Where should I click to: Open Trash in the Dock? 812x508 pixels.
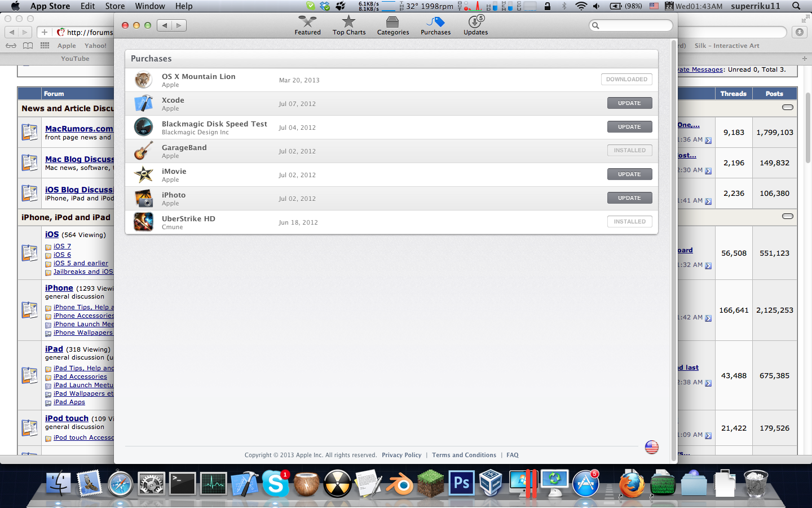(x=756, y=484)
